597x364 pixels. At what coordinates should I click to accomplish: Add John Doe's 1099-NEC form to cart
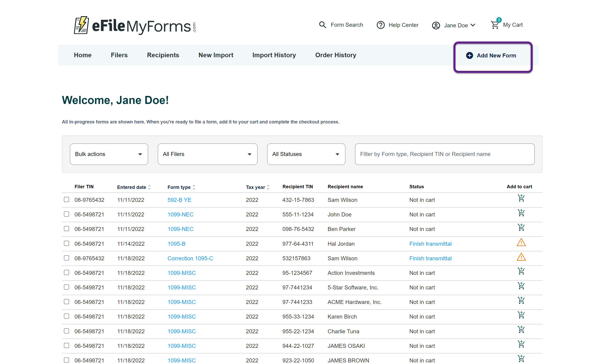click(521, 213)
